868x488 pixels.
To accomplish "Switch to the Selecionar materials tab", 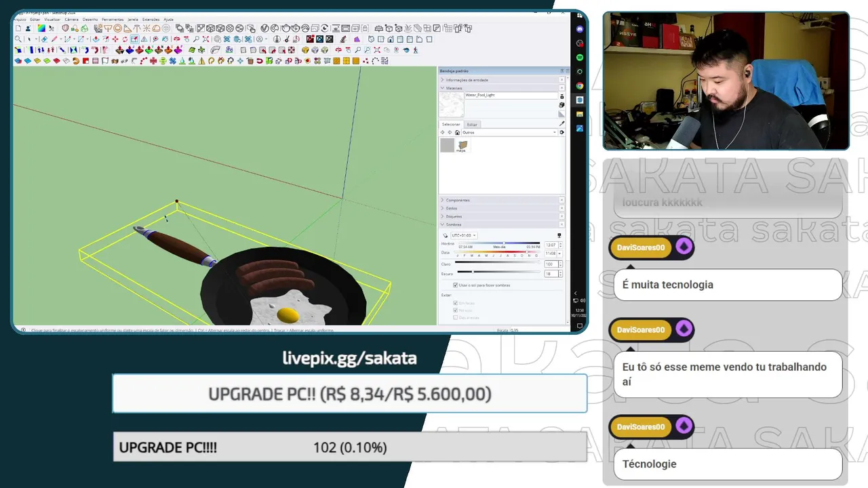I will (x=451, y=125).
